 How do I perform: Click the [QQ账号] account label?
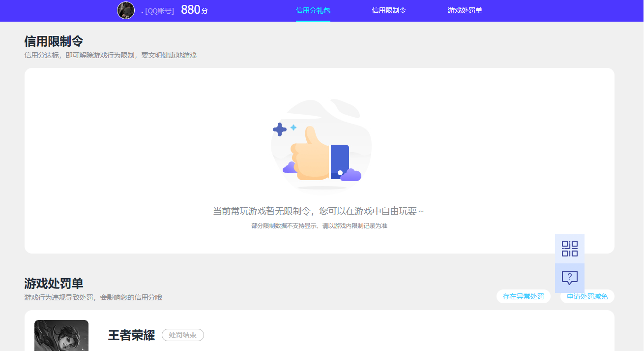coord(159,11)
